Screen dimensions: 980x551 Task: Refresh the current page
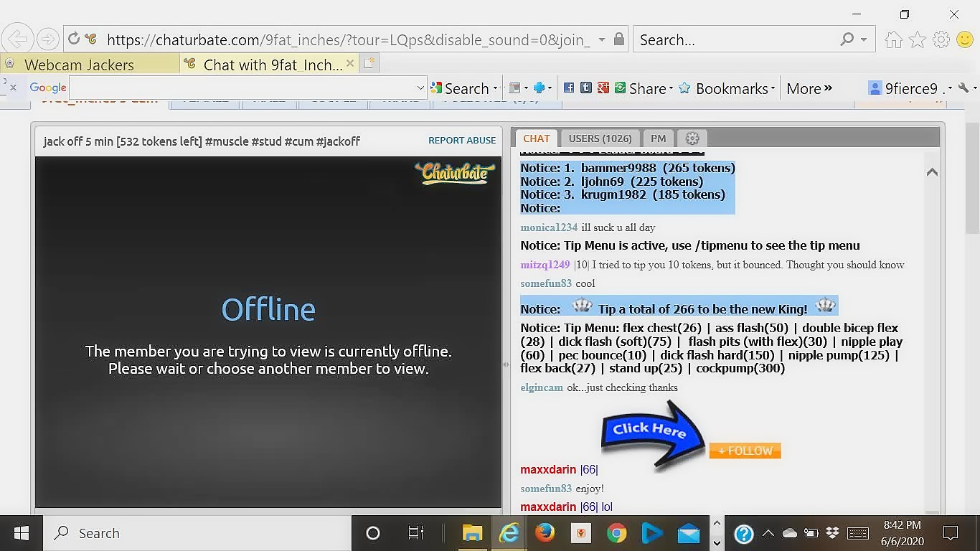(74, 39)
